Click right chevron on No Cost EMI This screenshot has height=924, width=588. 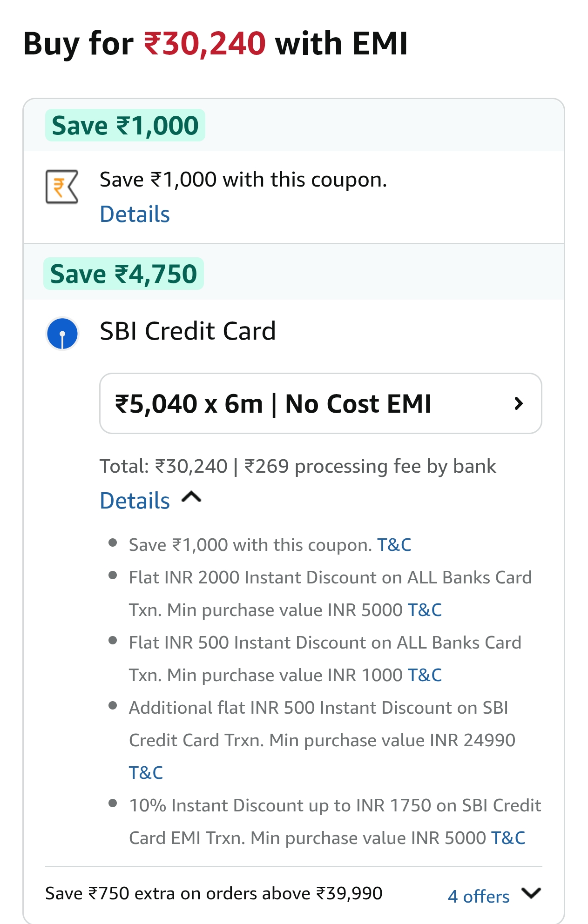[519, 403]
